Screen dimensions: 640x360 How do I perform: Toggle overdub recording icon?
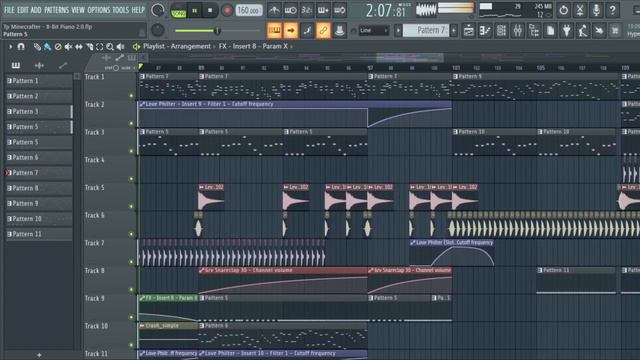(x=323, y=10)
